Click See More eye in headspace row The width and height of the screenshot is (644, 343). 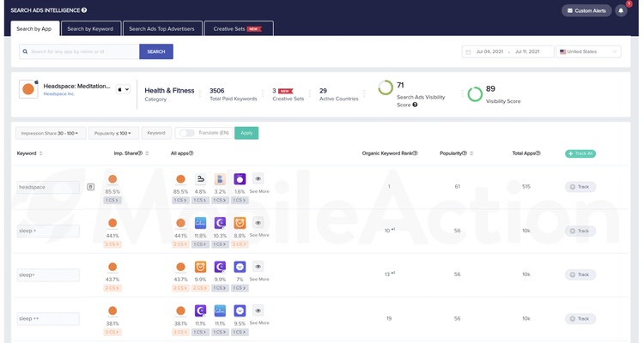[x=258, y=179]
